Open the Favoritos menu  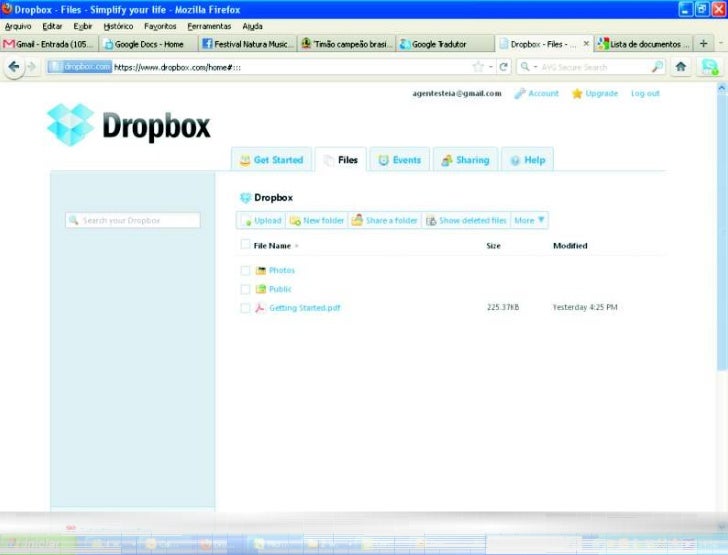click(160, 26)
